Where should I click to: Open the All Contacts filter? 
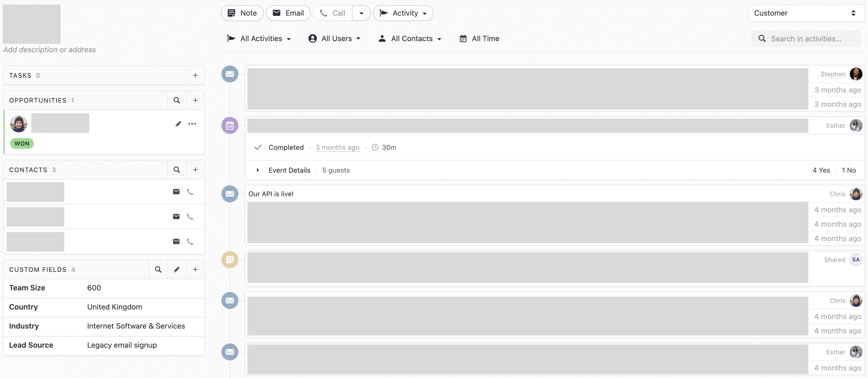(x=410, y=38)
